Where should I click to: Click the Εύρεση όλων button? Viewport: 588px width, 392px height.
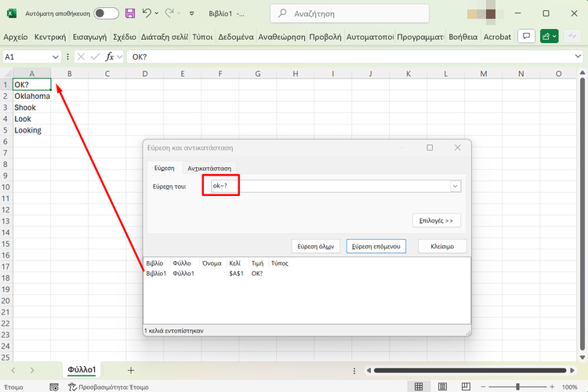(x=316, y=246)
